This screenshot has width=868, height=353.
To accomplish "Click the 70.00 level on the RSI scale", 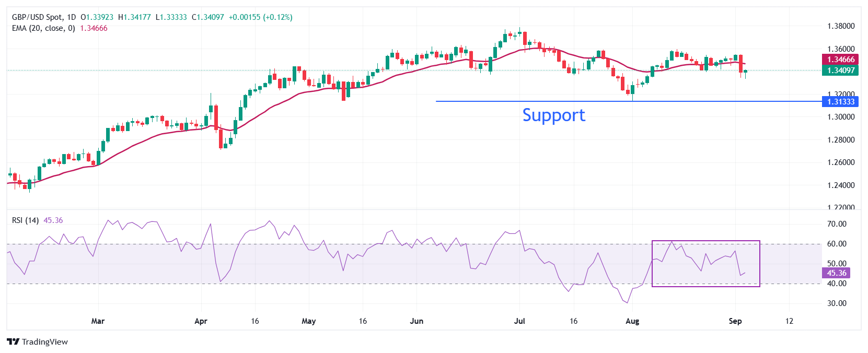I will pyautogui.click(x=837, y=224).
